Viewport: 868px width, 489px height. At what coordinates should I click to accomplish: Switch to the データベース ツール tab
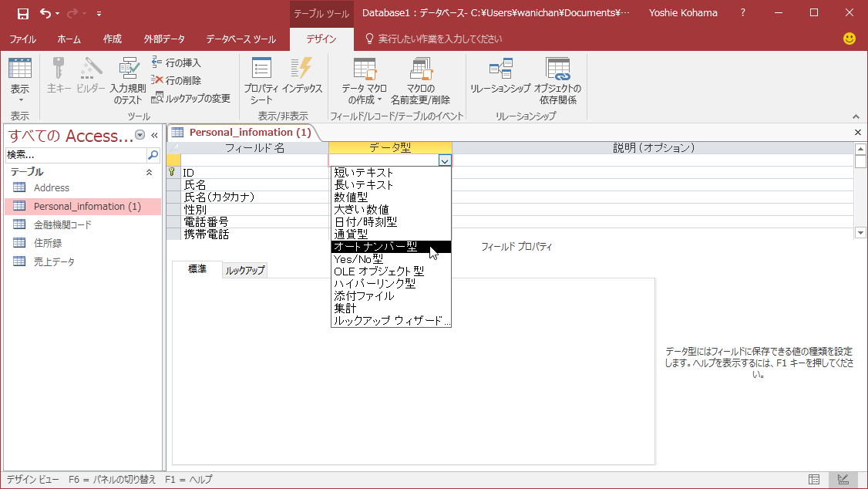point(241,39)
